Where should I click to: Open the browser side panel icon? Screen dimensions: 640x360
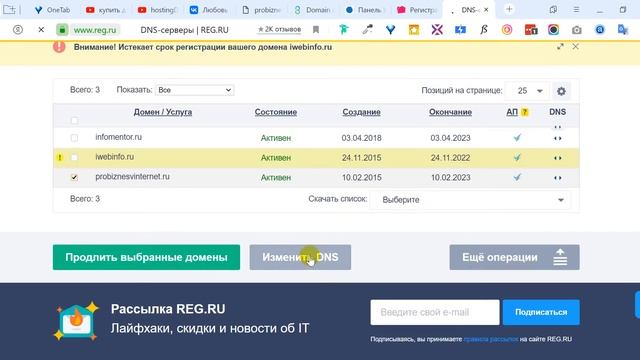pyautogui.click(x=553, y=9)
